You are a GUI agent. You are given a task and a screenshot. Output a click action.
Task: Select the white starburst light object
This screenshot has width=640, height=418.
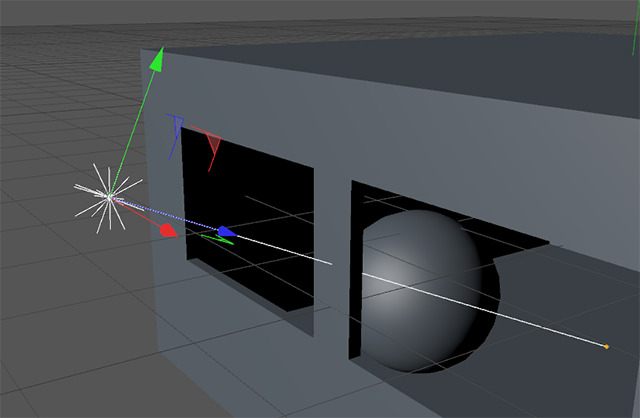tap(109, 198)
